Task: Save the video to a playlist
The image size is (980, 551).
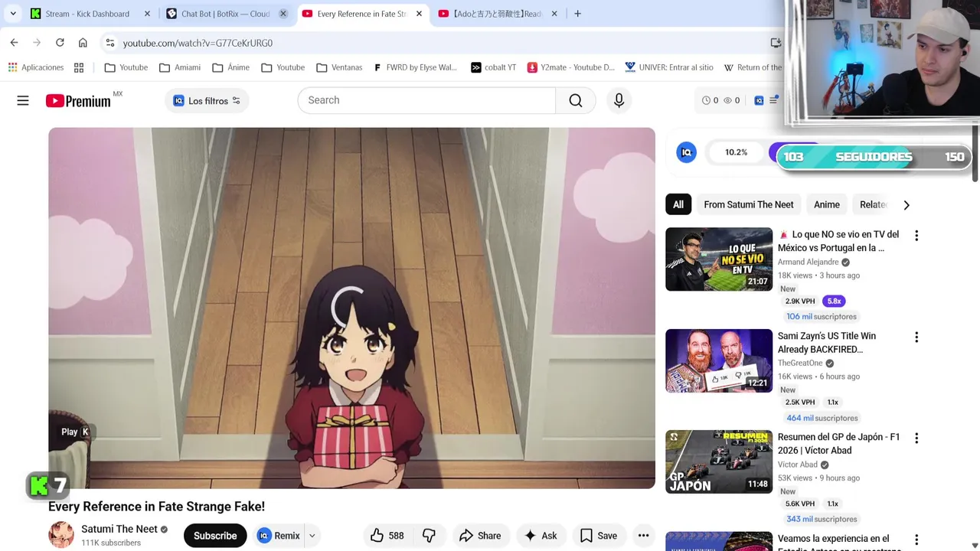Action: click(x=599, y=536)
